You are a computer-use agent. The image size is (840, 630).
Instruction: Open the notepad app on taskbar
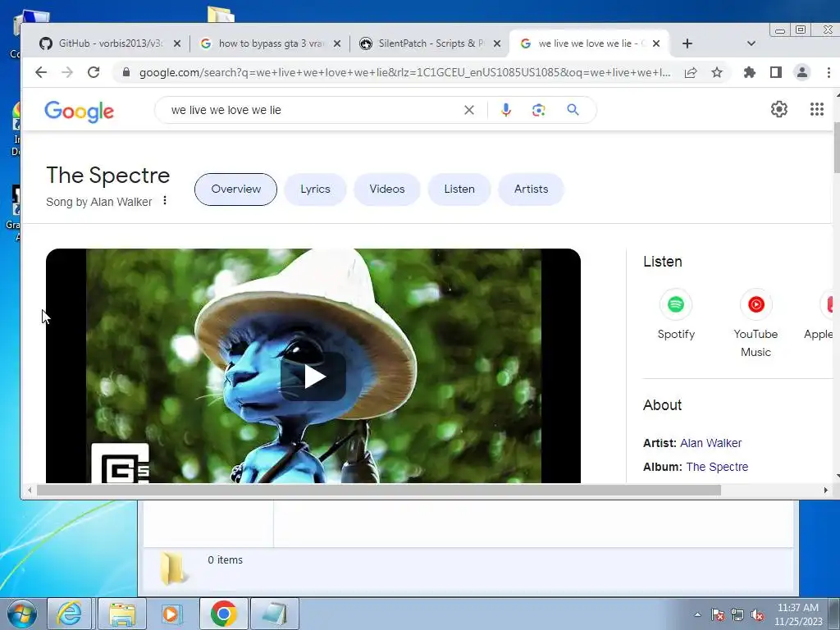pos(274,614)
